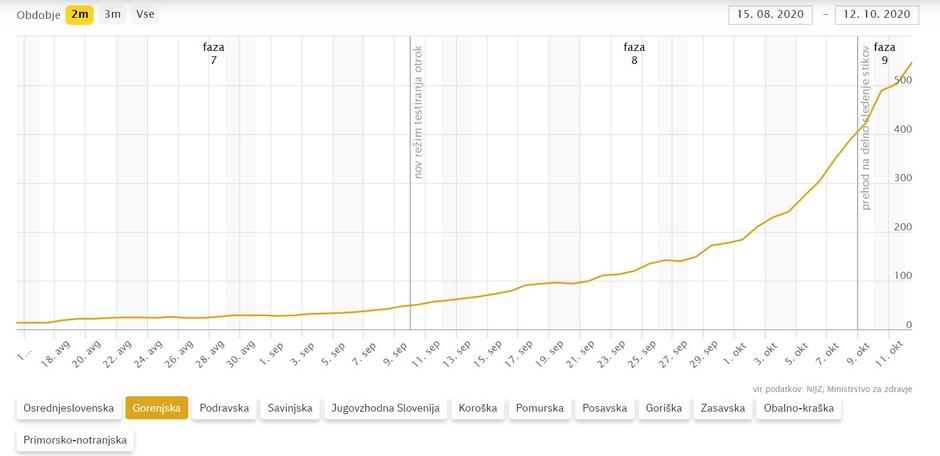The height and width of the screenshot is (456, 940).
Task: Edit start date 15. 08. 2020
Action: (770, 14)
